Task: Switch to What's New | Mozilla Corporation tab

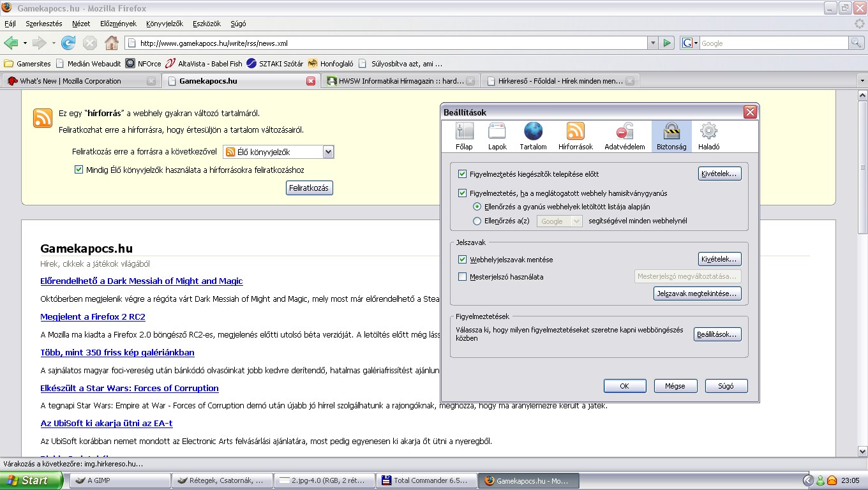Action: tap(80, 81)
